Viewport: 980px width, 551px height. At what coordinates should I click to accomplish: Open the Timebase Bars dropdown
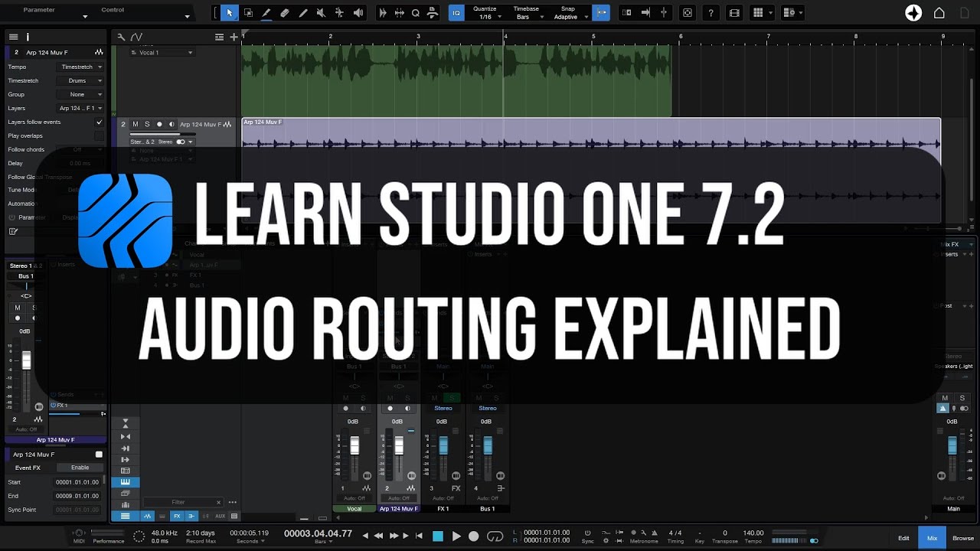(x=526, y=13)
